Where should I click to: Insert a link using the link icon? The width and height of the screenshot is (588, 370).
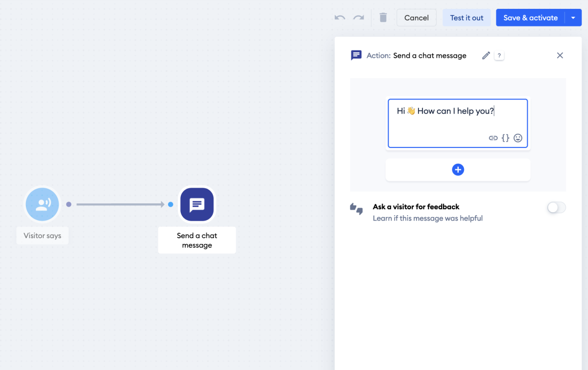tap(493, 138)
